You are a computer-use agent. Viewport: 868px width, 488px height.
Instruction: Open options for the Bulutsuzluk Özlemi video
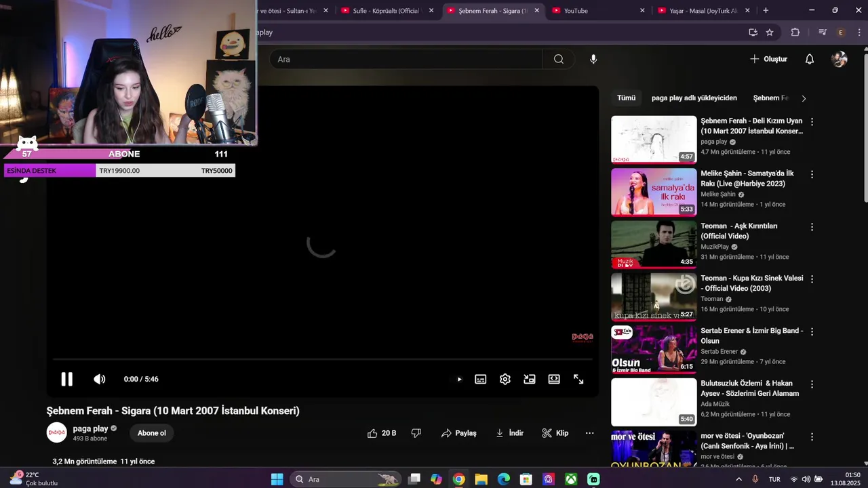[812, 384]
